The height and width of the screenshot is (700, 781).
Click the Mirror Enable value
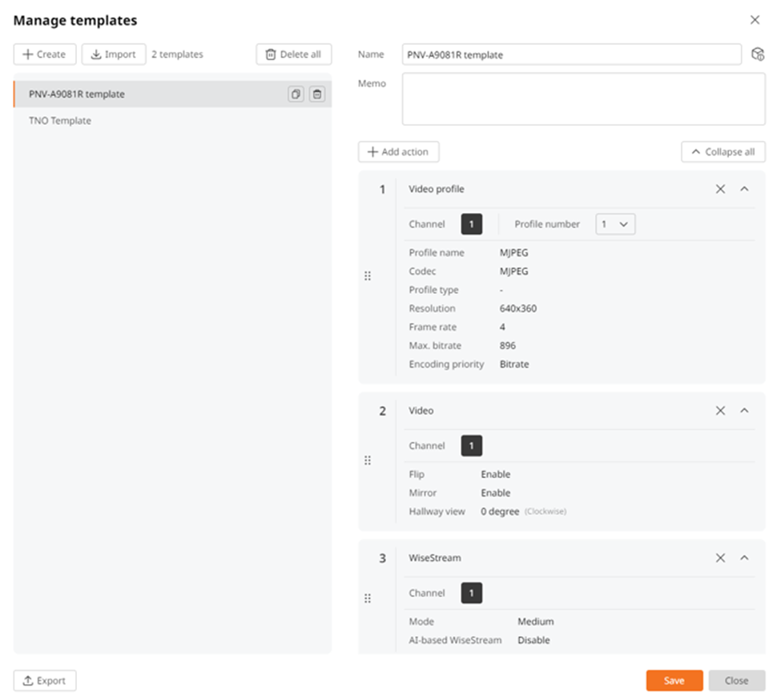(x=496, y=493)
